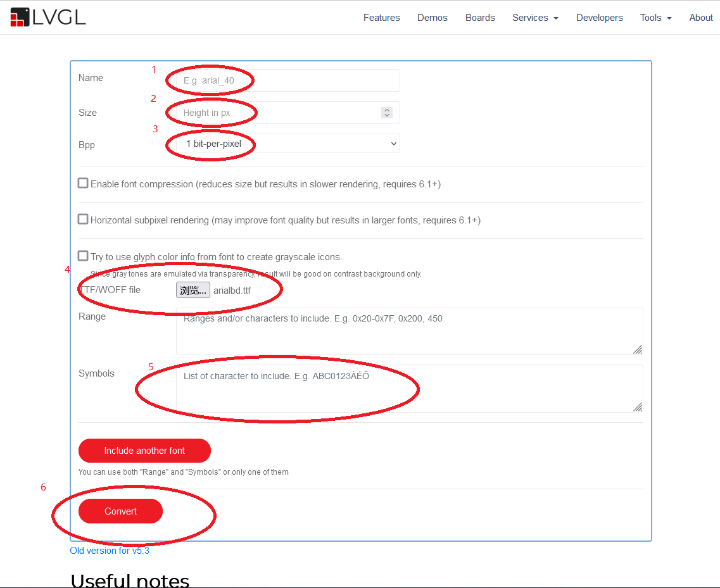Viewport: 720px width, 588px height.
Task: Focus the Symbols text area
Action: pos(409,389)
